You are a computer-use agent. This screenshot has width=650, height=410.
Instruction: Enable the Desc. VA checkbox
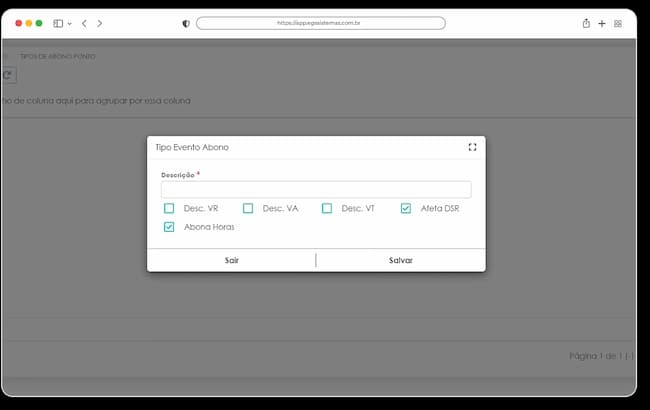pyautogui.click(x=248, y=208)
